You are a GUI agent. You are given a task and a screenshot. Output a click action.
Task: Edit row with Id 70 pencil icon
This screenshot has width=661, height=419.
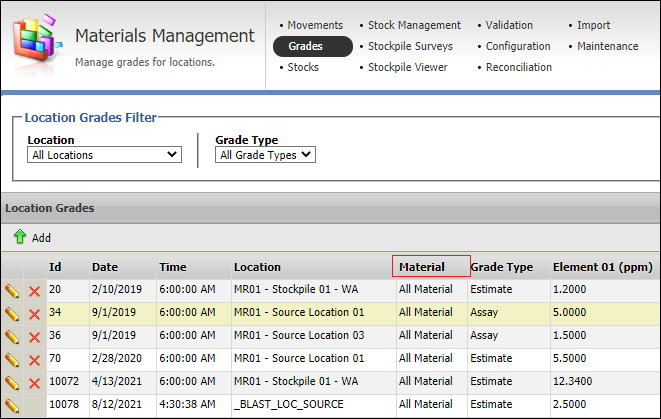[12, 360]
